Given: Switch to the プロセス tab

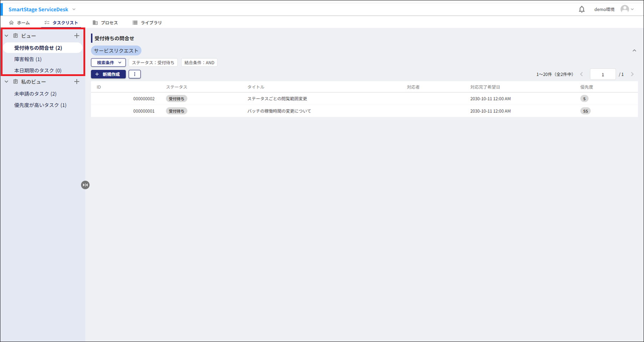Looking at the screenshot, I should pos(105,22).
